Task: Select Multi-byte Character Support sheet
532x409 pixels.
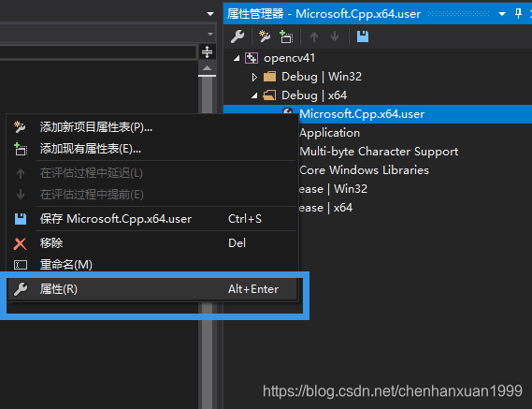Action: tap(379, 152)
